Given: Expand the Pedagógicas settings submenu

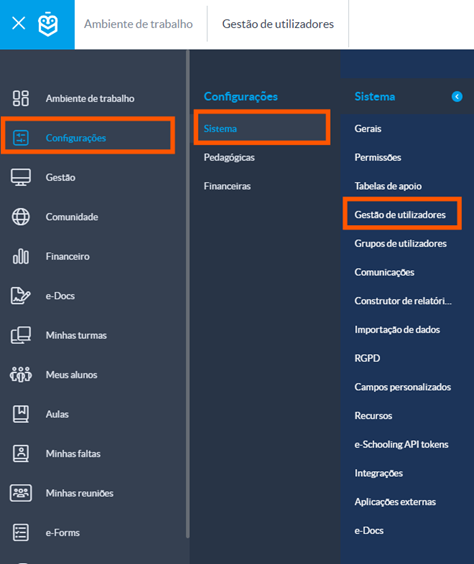Looking at the screenshot, I should pyautogui.click(x=229, y=157).
